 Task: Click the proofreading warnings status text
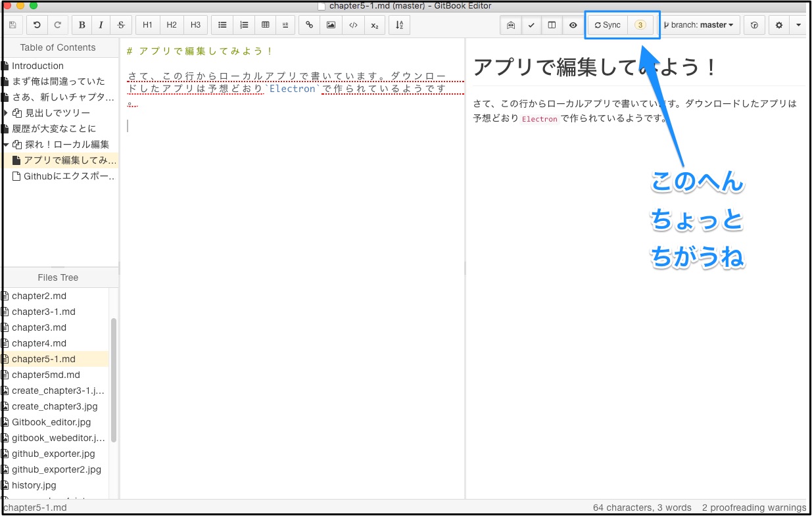(754, 507)
